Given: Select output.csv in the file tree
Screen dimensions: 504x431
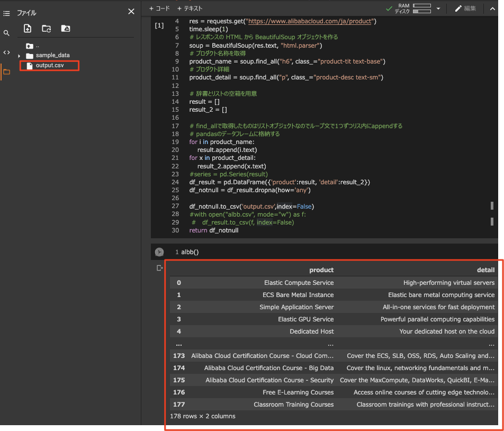Looking at the screenshot, I should (x=49, y=66).
